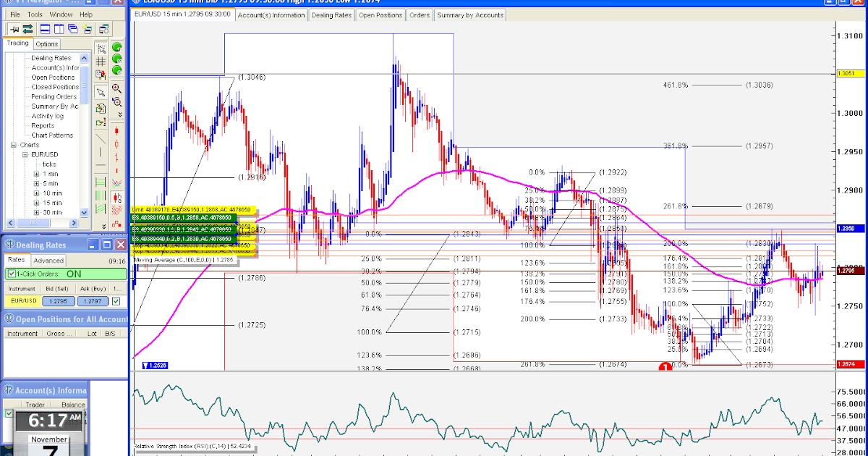This screenshot has height=456, width=868.
Task: Click the first green round button in the chart toolbar
Action: pyautogui.click(x=116, y=47)
